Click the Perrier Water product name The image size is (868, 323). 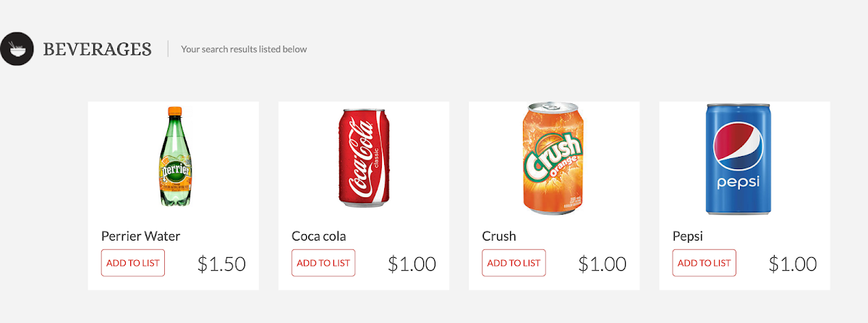pos(140,236)
